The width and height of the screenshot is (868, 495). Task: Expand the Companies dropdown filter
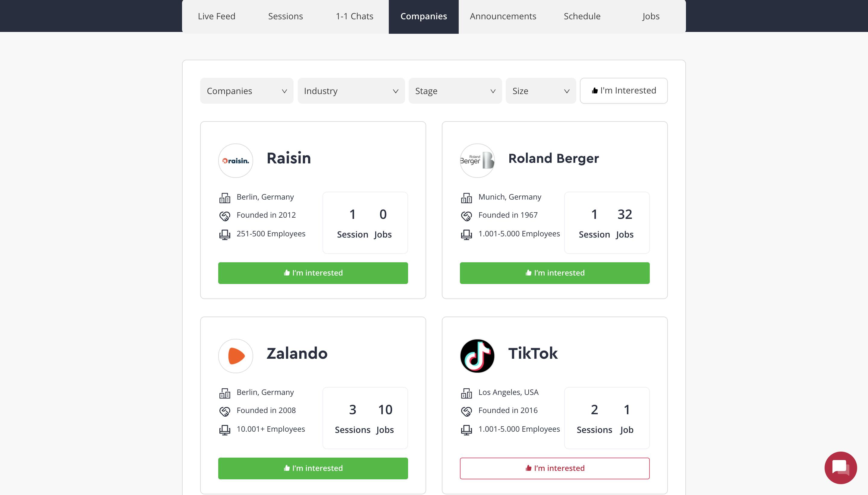tap(247, 91)
